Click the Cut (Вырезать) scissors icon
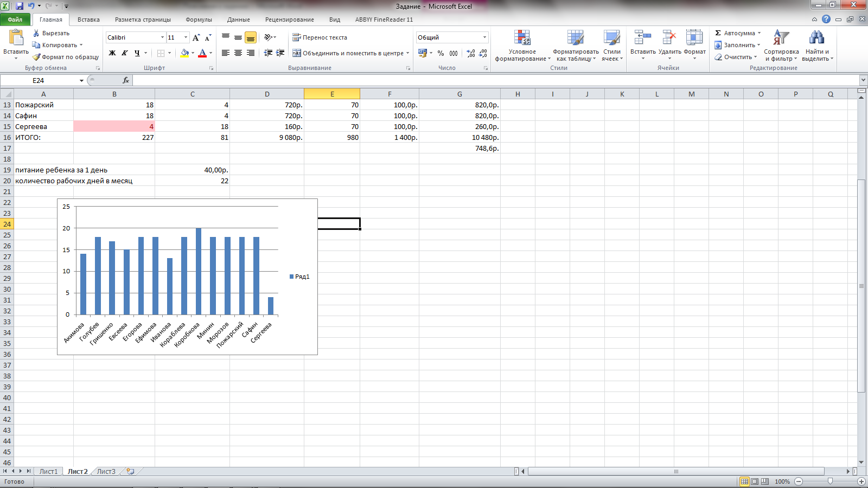Screen dimensions: 868x488 click(x=36, y=33)
